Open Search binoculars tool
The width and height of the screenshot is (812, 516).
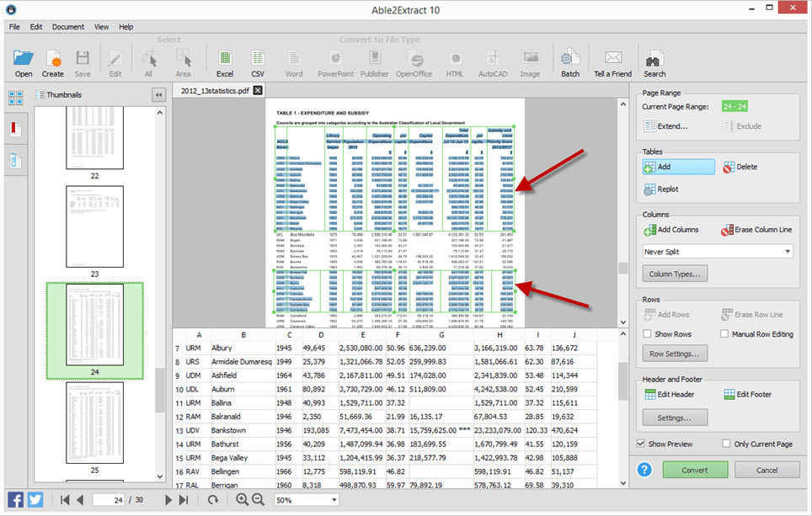654,63
